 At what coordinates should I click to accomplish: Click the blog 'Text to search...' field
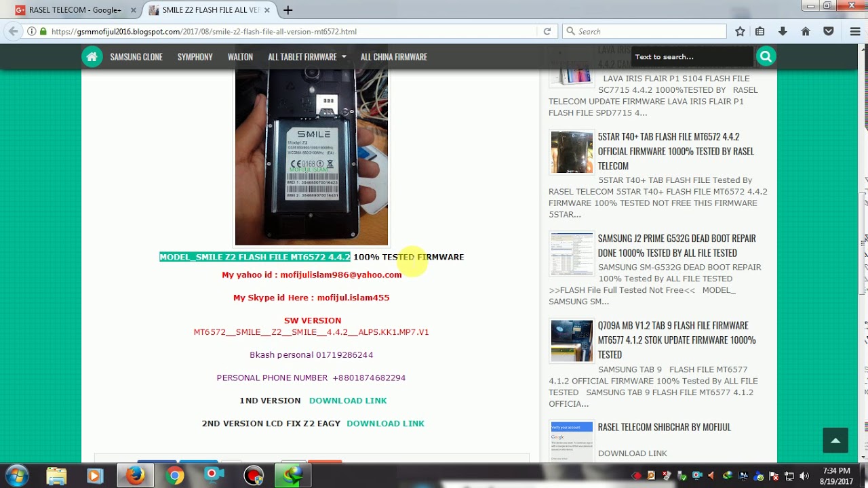coord(692,57)
